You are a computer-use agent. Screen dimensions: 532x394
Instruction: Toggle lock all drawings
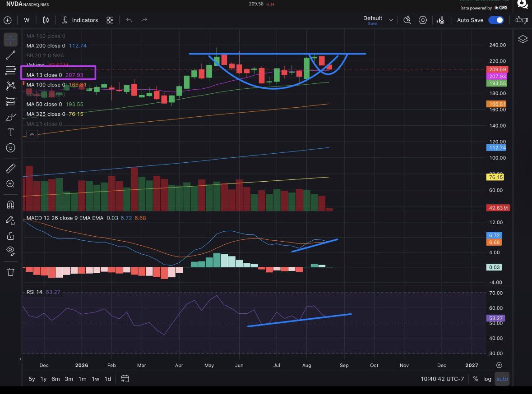click(x=10, y=236)
